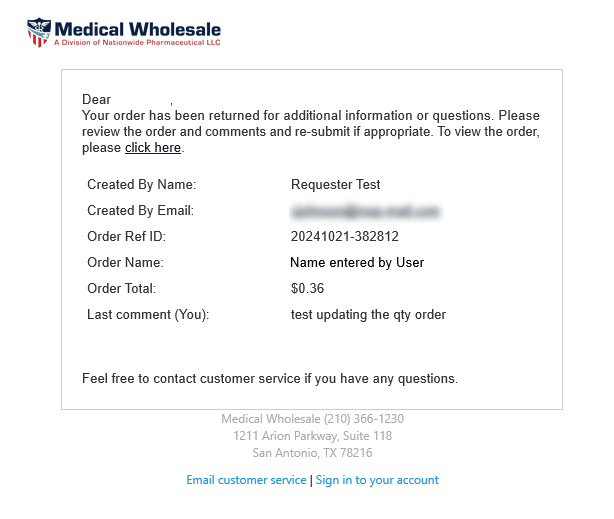614x519 pixels.
Task: Click the San Antonio, TX 78216 line
Action: click(x=312, y=453)
